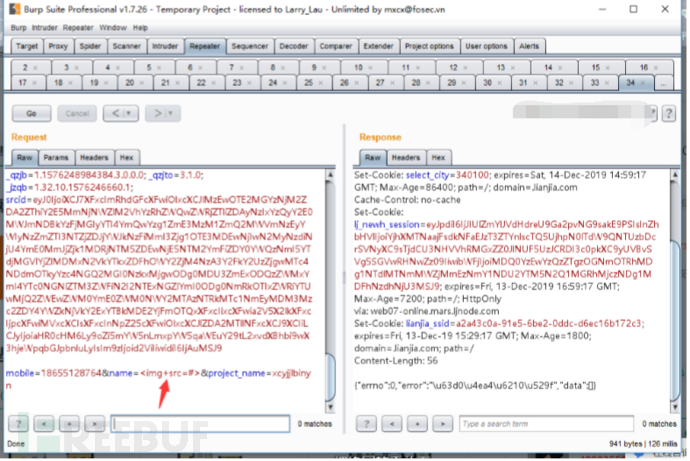
Task: Click the disabled Cancel button
Action: 77,113
